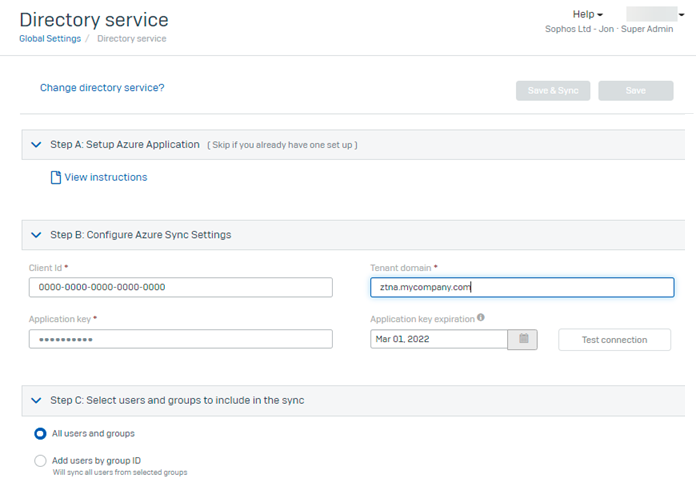Click the Test connection button
This screenshot has height=486, width=696.
pos(614,340)
